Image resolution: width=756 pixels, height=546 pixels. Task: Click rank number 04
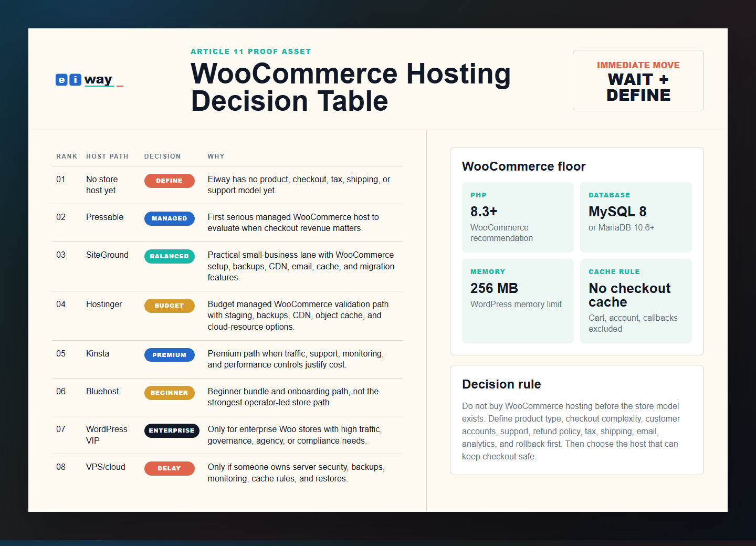coord(61,304)
